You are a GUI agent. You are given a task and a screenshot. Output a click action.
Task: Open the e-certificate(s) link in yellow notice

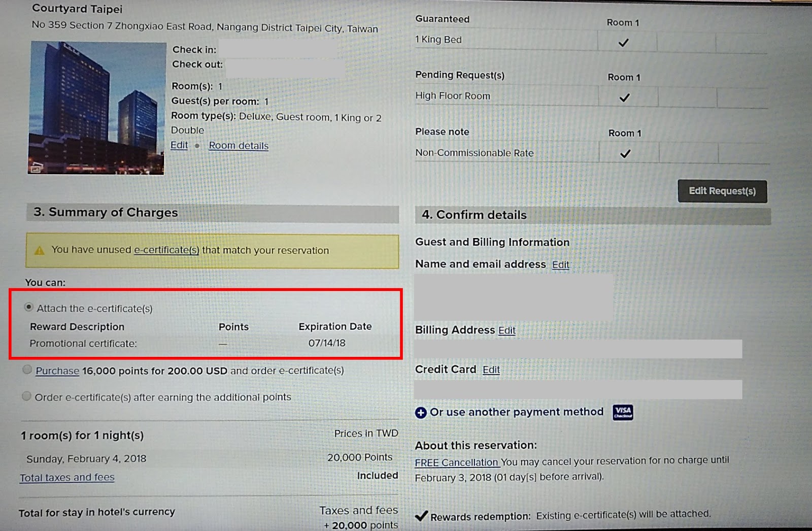(x=166, y=250)
